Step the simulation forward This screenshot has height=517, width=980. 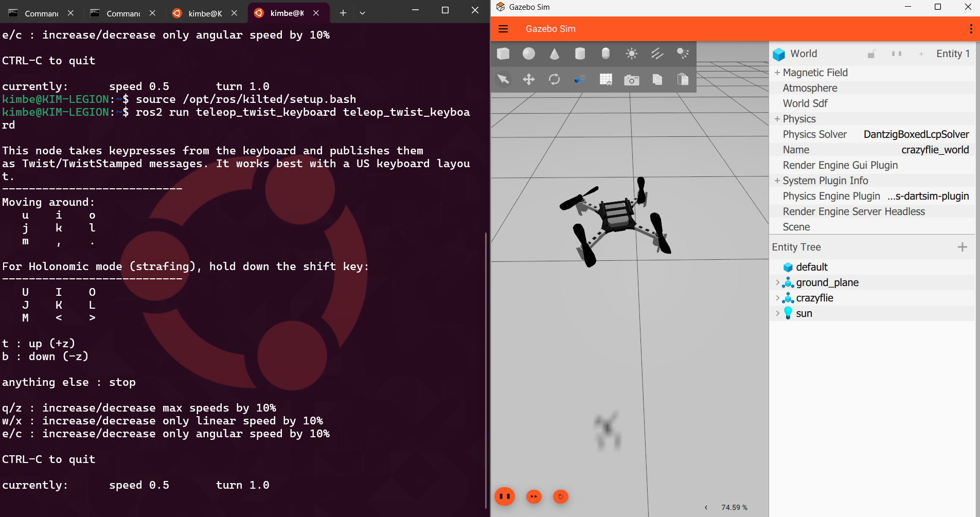(534, 496)
